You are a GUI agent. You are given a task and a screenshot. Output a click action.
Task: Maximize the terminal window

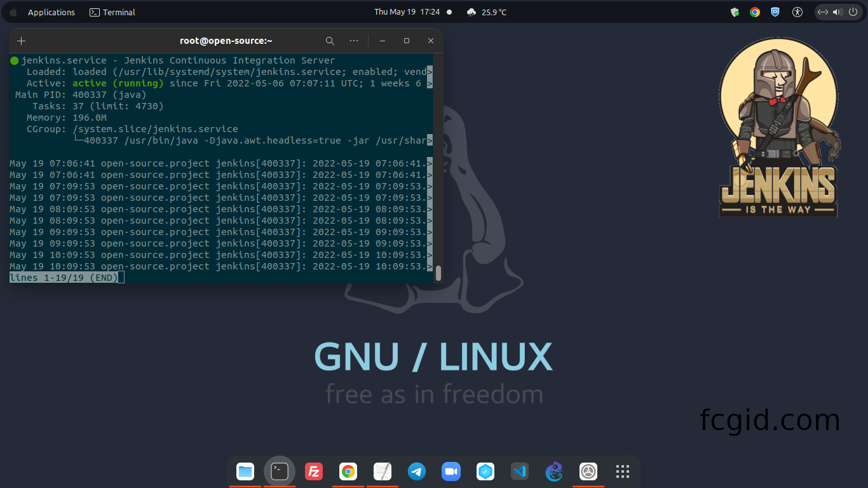coord(407,41)
